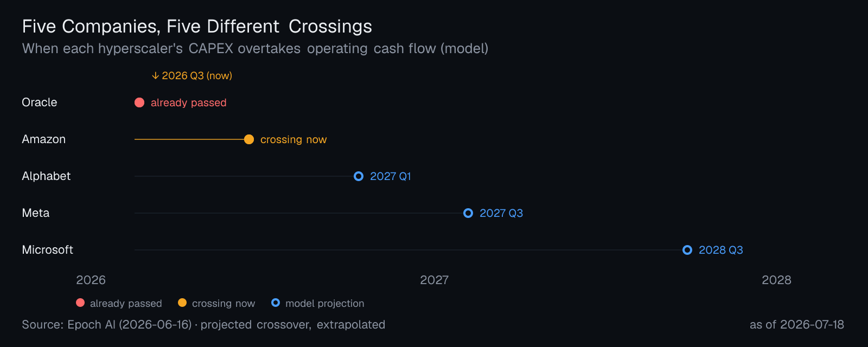This screenshot has width=868, height=347.
Task: Click the 'model projection' legend text
Action: tap(325, 304)
